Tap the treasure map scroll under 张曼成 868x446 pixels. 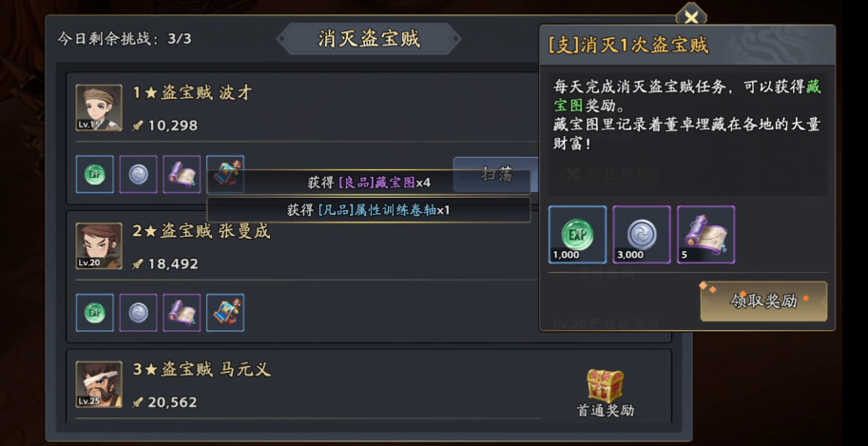coord(182,313)
